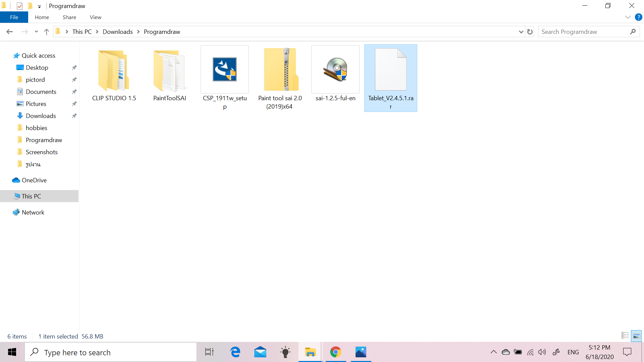Open the Windows Start menu
Viewport: 644px width, 362px height.
(x=12, y=352)
